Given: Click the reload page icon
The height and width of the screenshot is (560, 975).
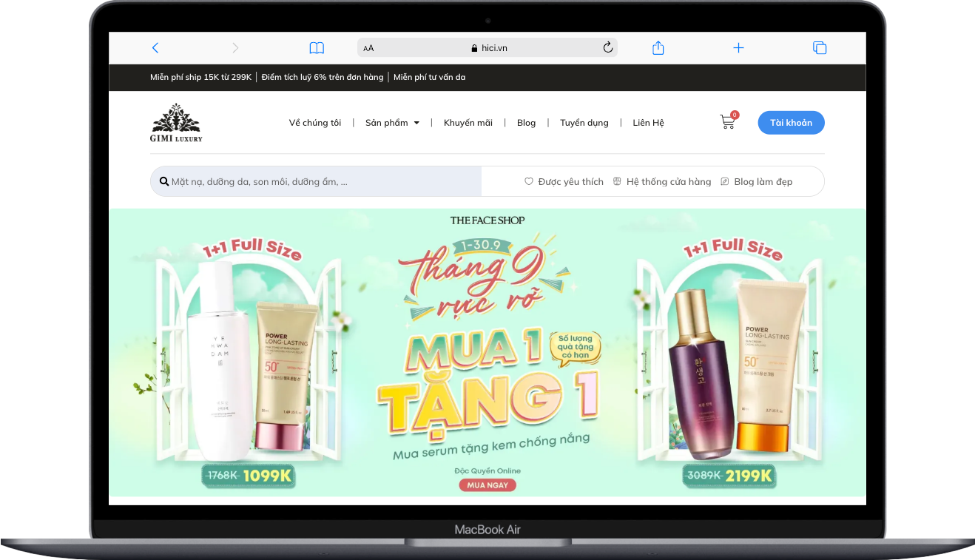Looking at the screenshot, I should pyautogui.click(x=608, y=48).
